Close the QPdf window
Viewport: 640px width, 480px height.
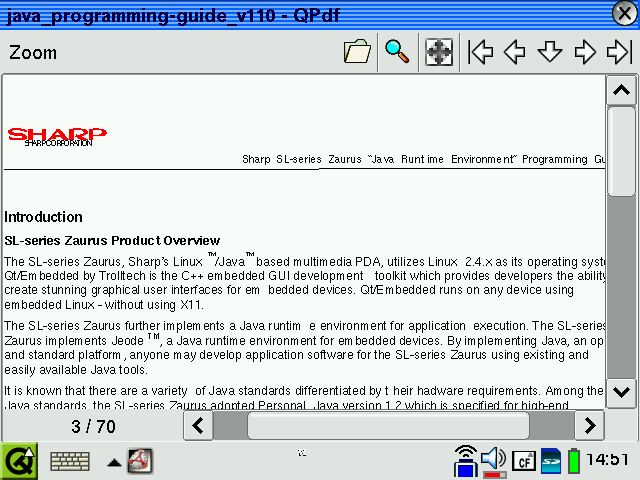(625, 13)
